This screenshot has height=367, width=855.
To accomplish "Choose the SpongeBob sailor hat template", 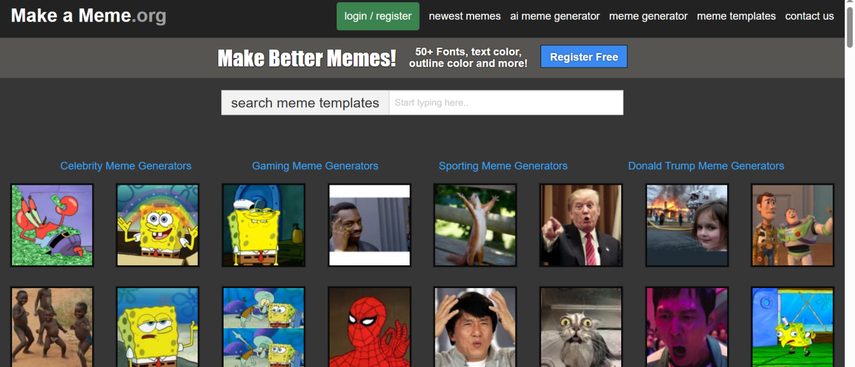I will (263, 225).
